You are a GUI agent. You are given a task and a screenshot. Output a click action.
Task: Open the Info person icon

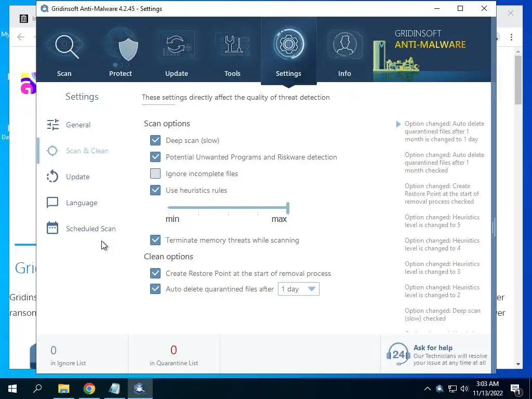(x=344, y=45)
